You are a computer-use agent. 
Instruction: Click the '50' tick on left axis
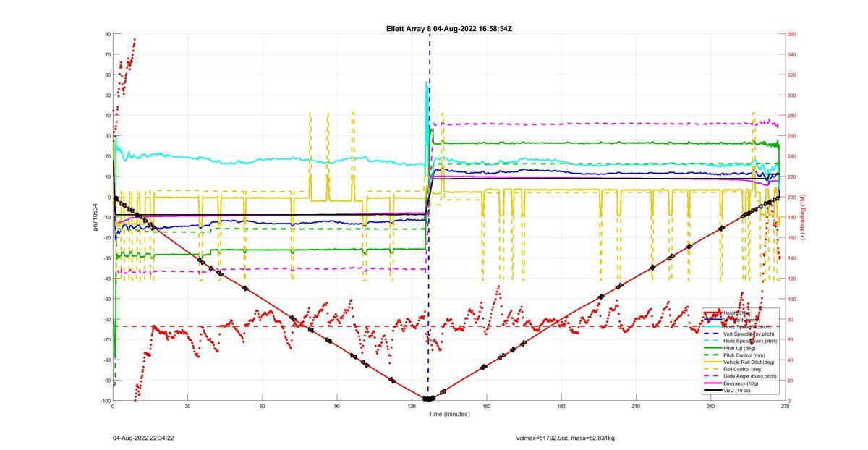point(107,95)
